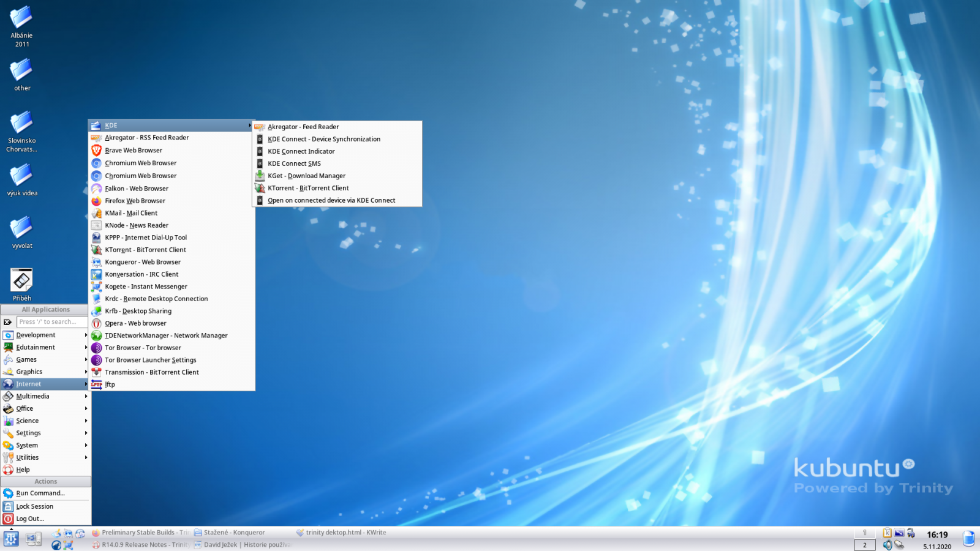Viewport: 980px width, 551px height.
Task: Choose KGet Download Manager entry
Action: (306, 176)
